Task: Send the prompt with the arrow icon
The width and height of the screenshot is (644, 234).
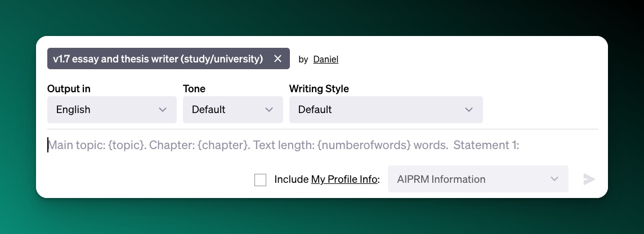Action: click(x=589, y=179)
